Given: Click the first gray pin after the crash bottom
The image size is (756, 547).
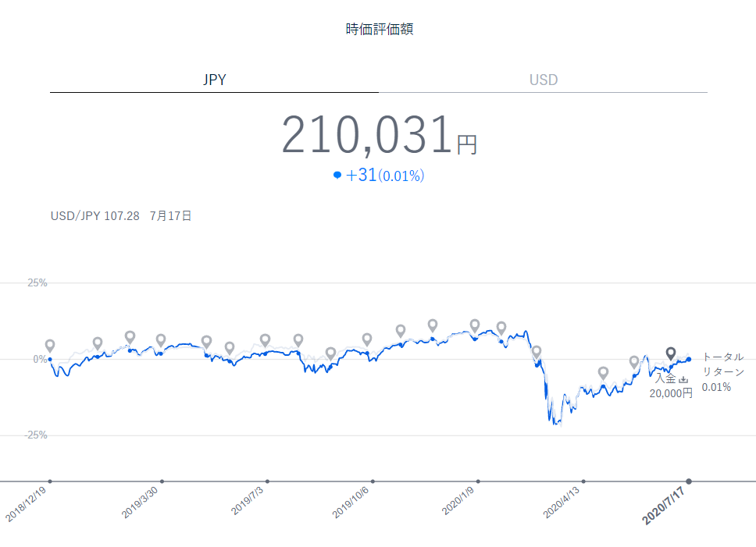Looking at the screenshot, I should [603, 373].
